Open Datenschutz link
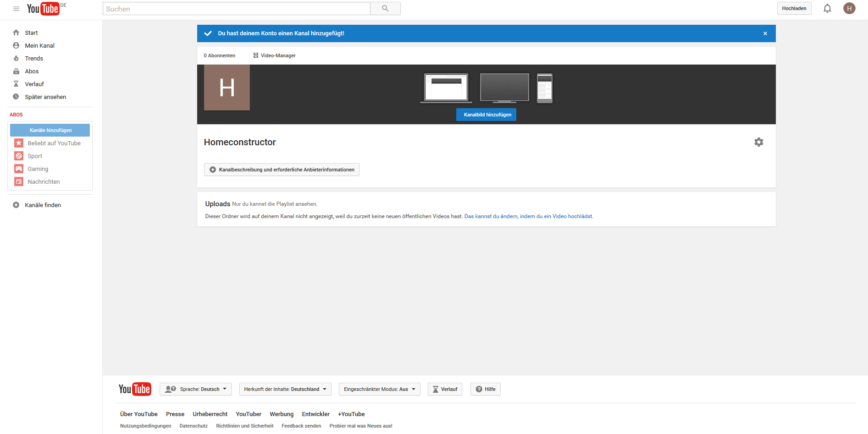This screenshot has width=868, height=434. point(194,426)
